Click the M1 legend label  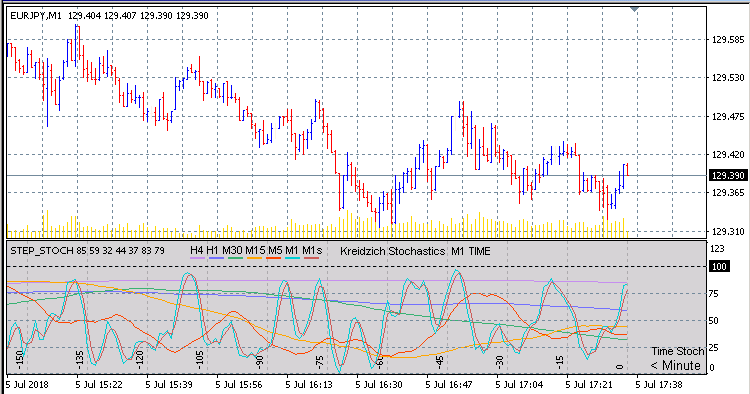(x=292, y=250)
